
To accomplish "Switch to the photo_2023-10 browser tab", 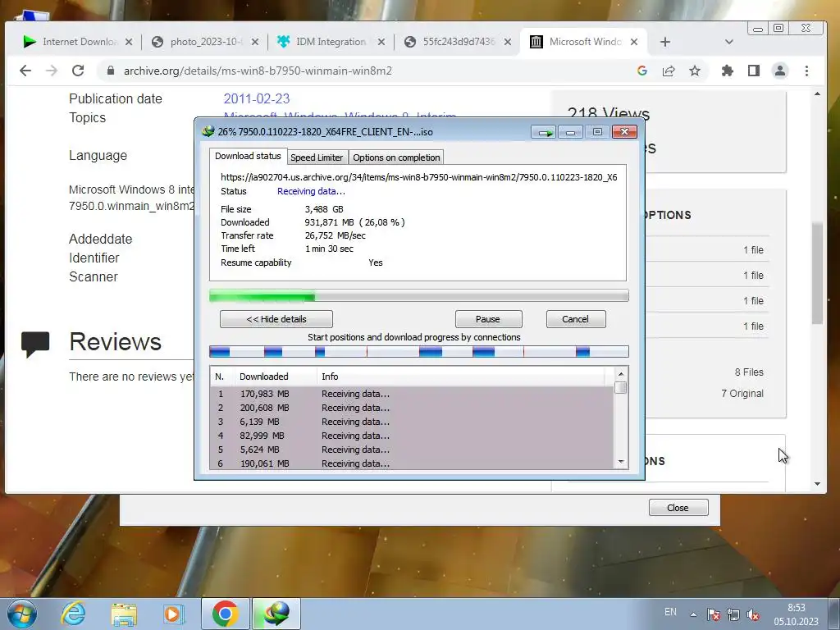I will [204, 42].
